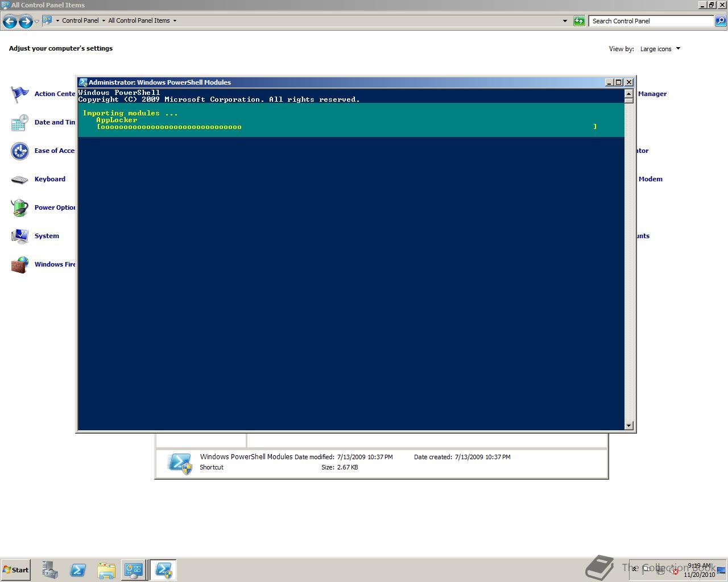Click the PowerShell scrollbar down arrow
728x582 pixels.
[x=629, y=425]
